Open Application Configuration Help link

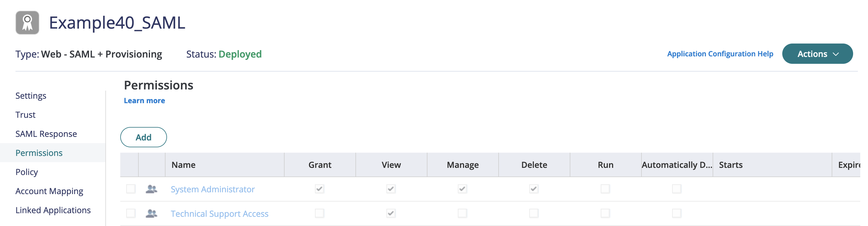click(x=720, y=54)
